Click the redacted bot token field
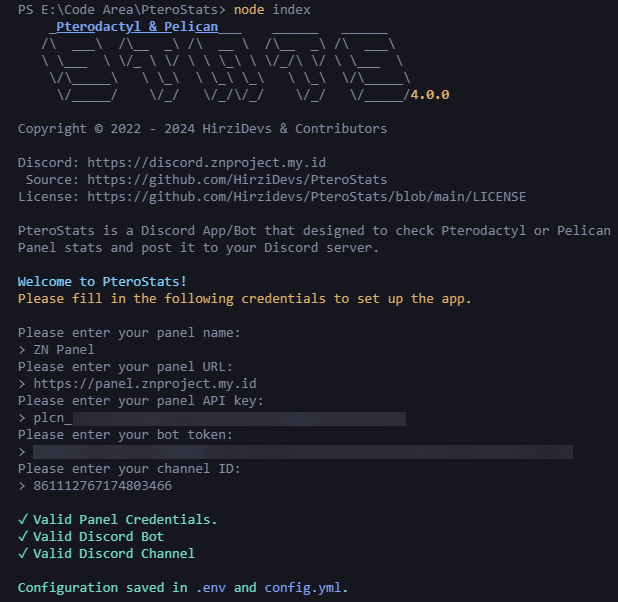The image size is (618, 602). tap(302, 452)
